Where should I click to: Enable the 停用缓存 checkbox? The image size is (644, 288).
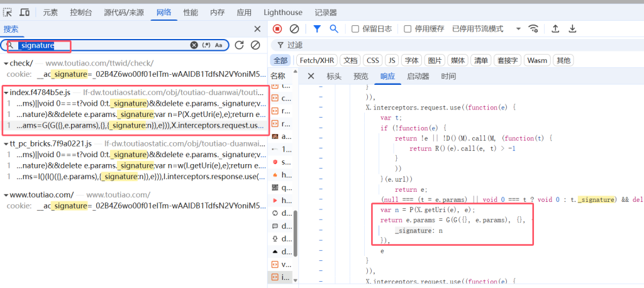408,29
